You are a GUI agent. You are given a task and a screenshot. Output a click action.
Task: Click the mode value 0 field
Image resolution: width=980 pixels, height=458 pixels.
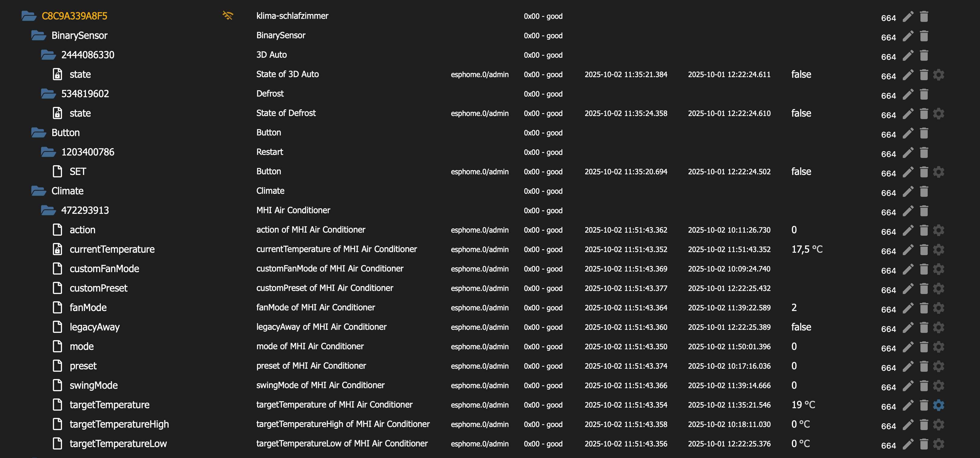tap(794, 346)
